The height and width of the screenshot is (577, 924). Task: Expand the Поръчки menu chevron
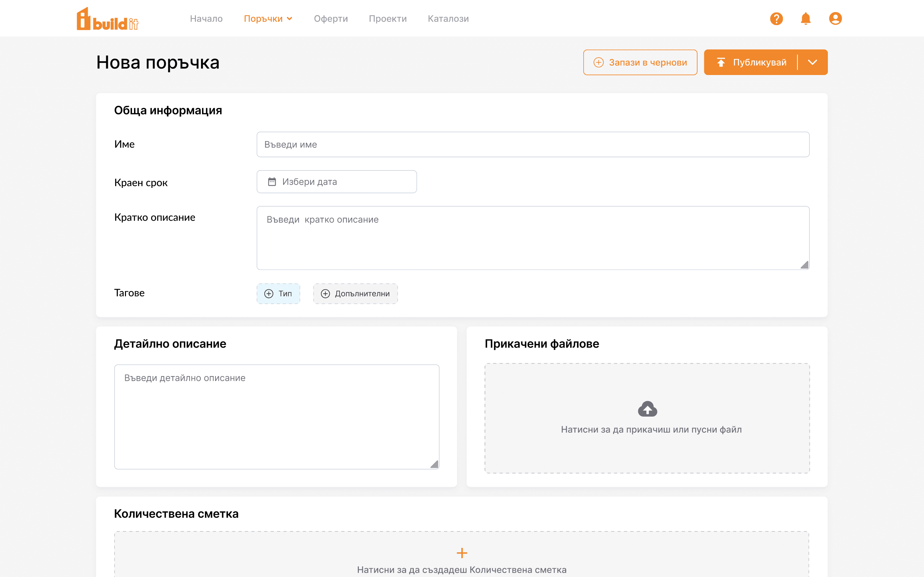click(290, 19)
